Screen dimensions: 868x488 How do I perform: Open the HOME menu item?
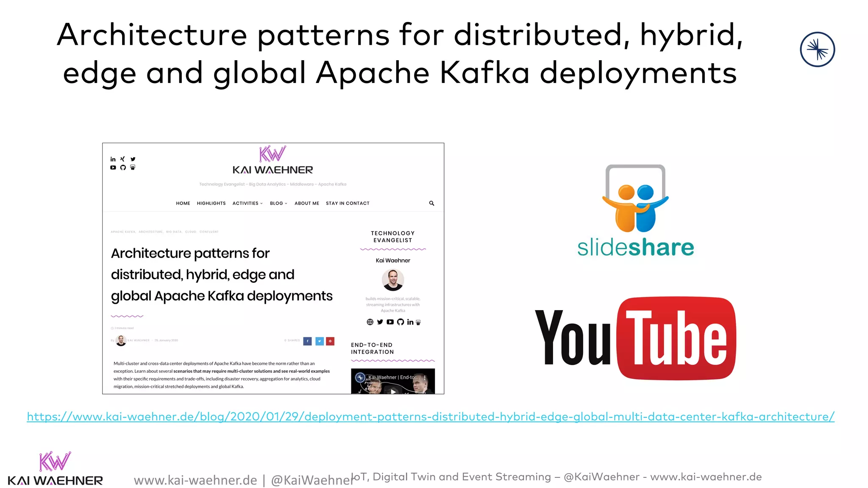[183, 203]
